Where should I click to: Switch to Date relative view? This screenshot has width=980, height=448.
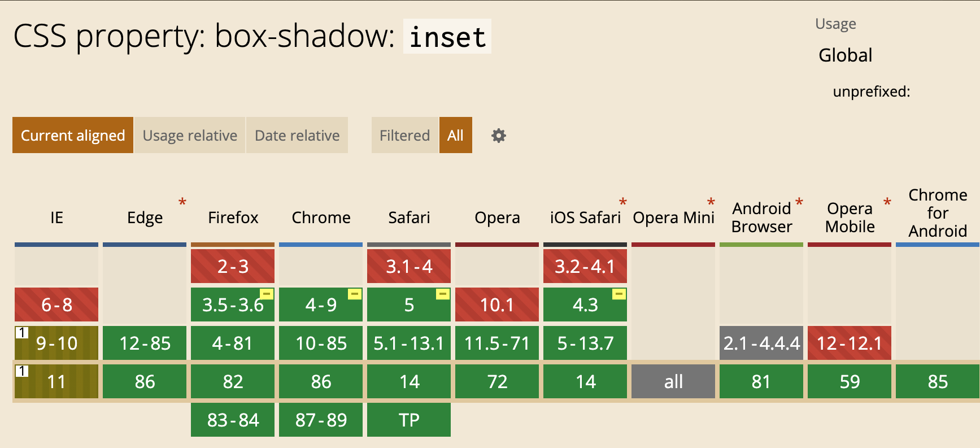[297, 135]
